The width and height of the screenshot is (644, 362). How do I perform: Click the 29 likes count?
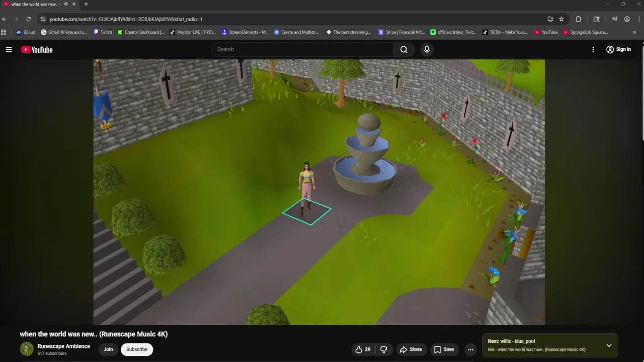(368, 349)
